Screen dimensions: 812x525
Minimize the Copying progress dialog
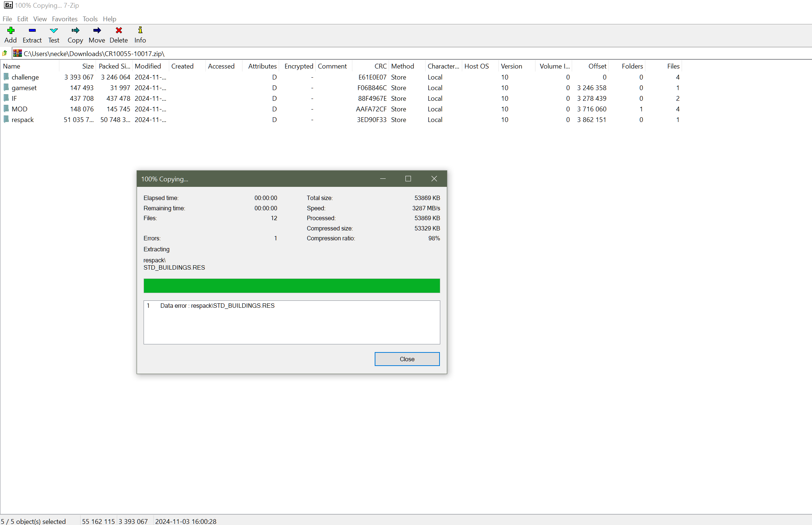point(383,179)
